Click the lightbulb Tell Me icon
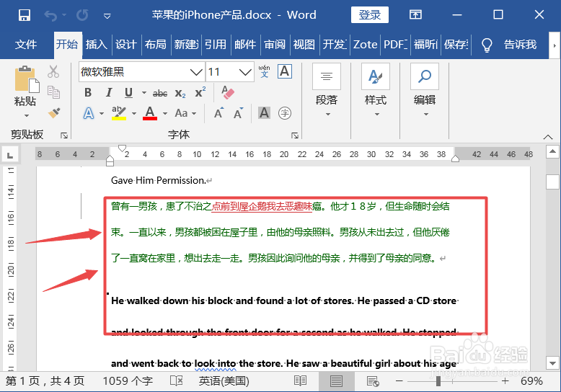The image size is (561, 392). click(487, 45)
